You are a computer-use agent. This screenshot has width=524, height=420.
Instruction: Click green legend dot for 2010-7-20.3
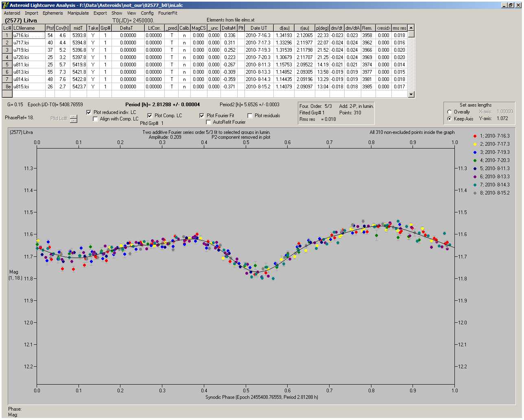(475, 160)
